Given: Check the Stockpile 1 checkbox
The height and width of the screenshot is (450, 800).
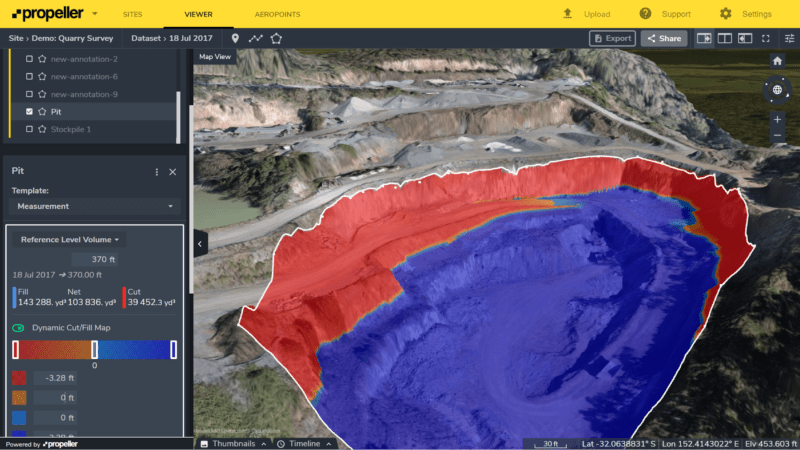Looking at the screenshot, I should point(29,129).
